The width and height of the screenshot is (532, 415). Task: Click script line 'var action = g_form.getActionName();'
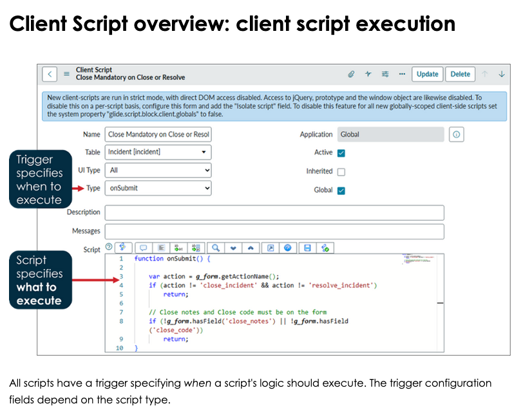tap(214, 276)
